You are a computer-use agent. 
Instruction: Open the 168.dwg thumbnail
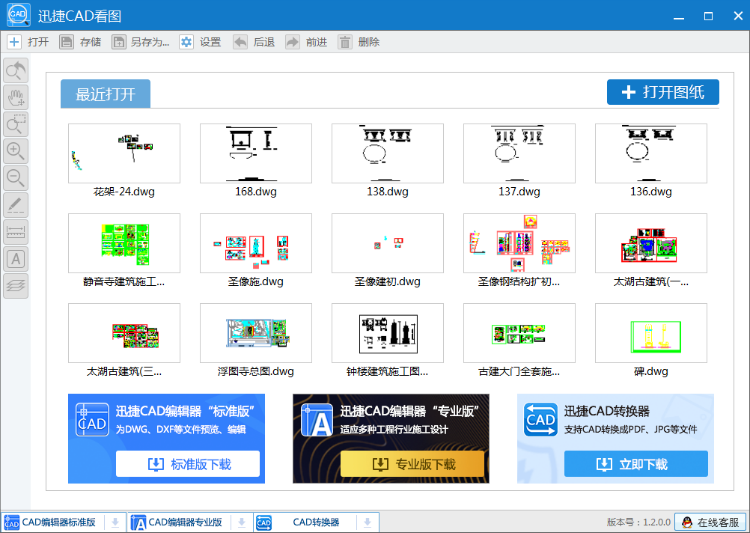[x=256, y=153]
